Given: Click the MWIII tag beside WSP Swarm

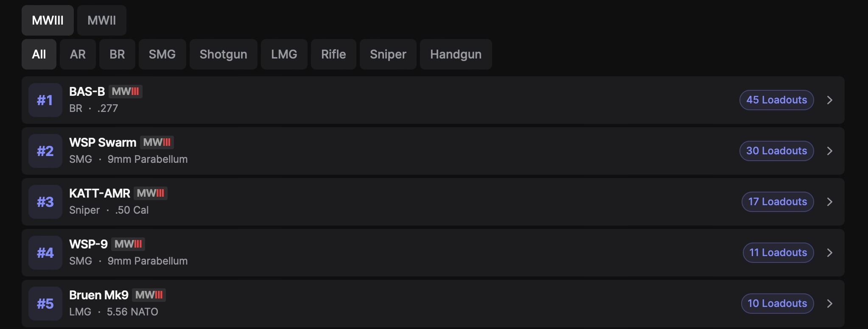Looking at the screenshot, I should pyautogui.click(x=157, y=142).
